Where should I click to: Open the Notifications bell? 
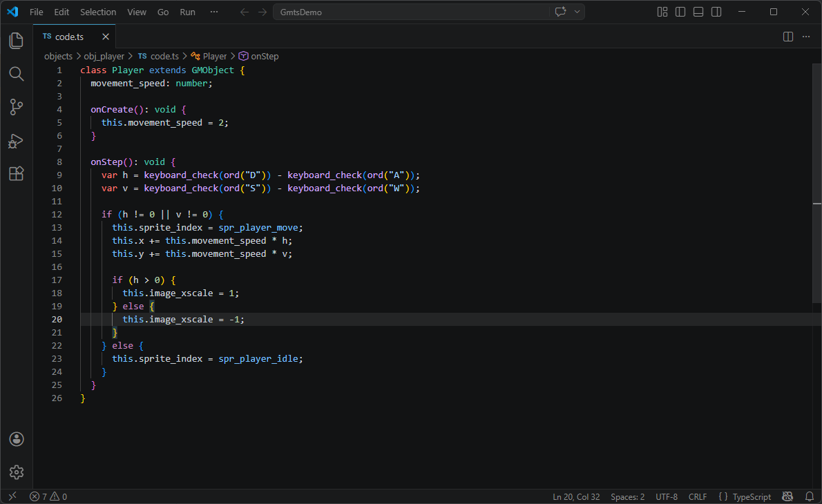click(810, 496)
